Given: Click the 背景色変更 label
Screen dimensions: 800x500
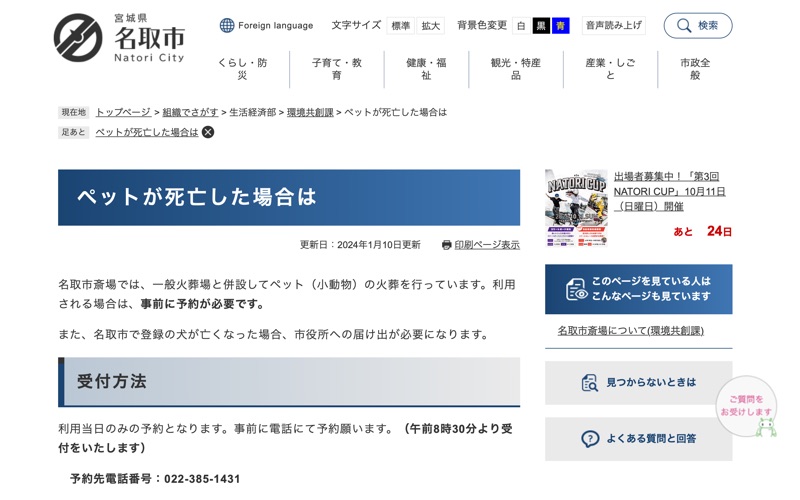Looking at the screenshot, I should 482,25.
